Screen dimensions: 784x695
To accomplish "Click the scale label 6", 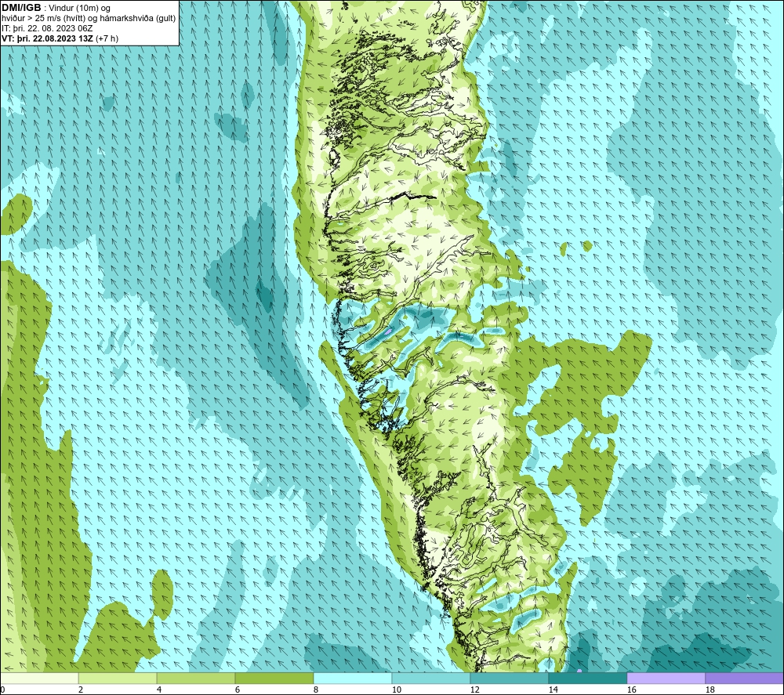I will point(238,690).
